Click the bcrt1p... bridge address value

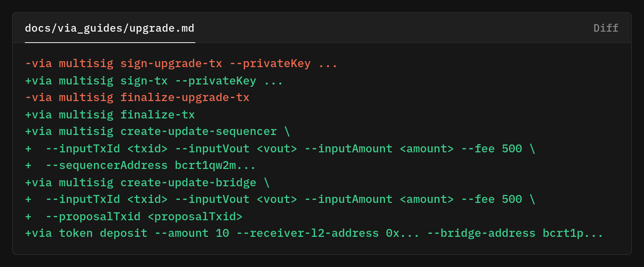572,233
